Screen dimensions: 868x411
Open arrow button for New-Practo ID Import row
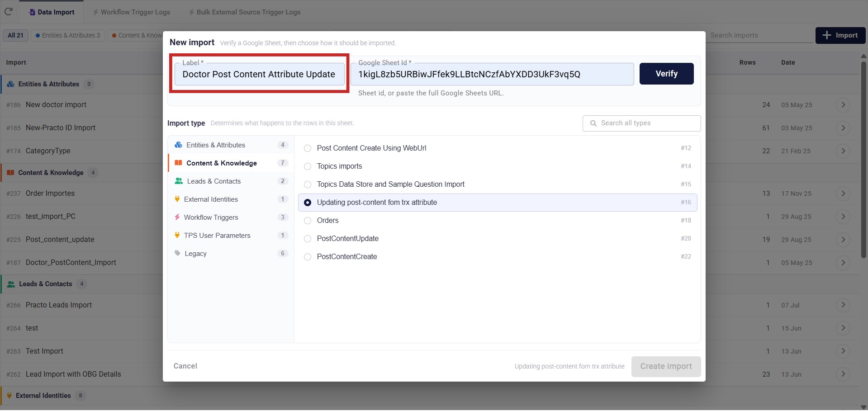[x=843, y=128]
